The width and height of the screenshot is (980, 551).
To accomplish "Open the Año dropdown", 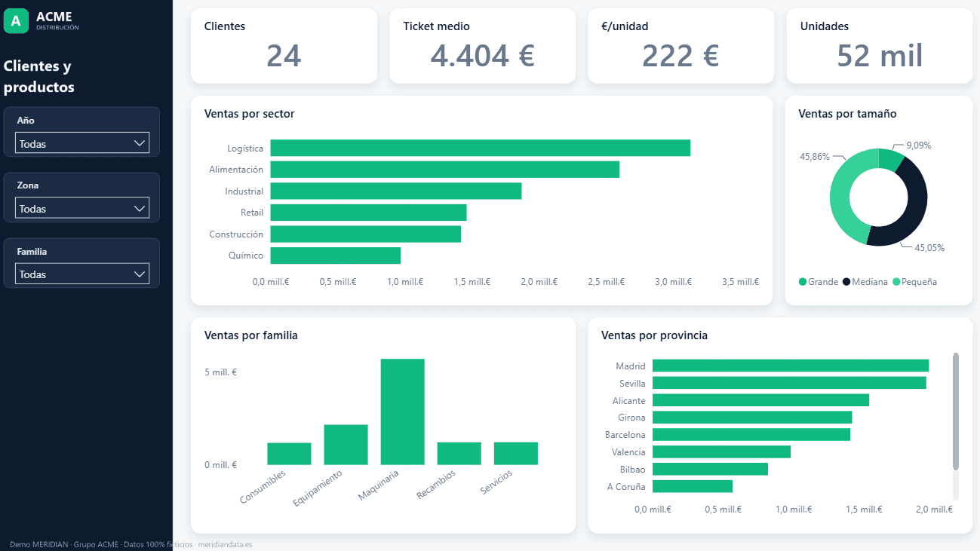I will coord(82,142).
